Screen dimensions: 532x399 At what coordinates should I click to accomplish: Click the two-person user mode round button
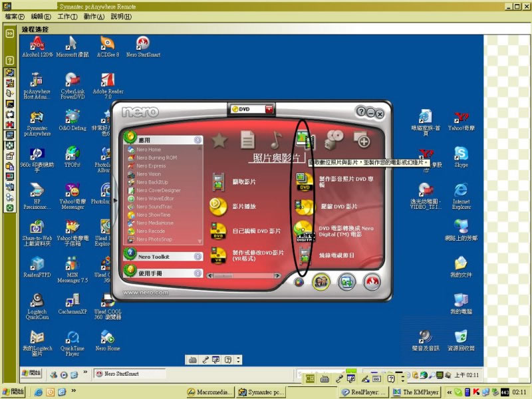click(x=321, y=282)
